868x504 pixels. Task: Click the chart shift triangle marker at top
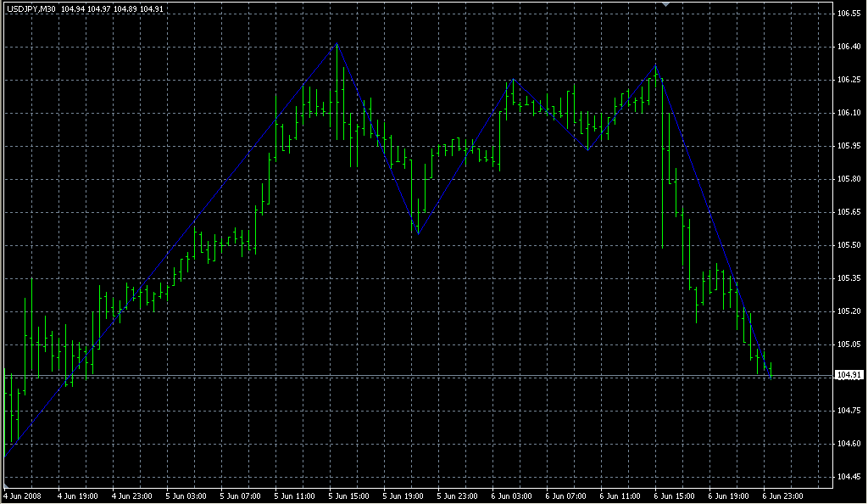[x=666, y=5]
